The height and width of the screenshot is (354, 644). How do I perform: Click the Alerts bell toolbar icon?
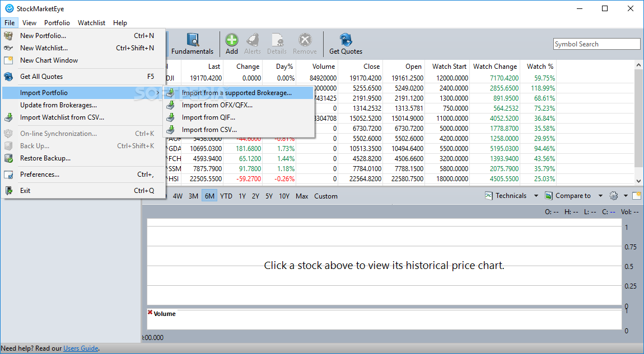tap(252, 40)
